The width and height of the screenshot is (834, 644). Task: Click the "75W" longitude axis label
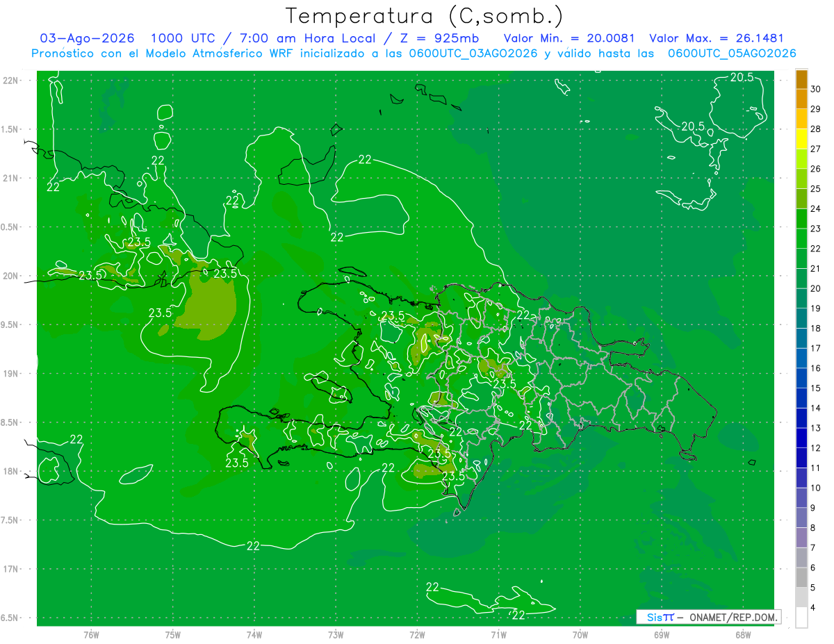(x=173, y=635)
